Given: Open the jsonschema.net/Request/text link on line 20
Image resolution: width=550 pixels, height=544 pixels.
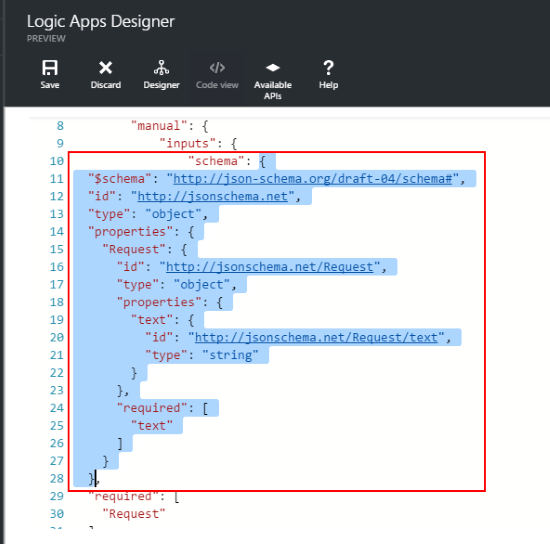Looking at the screenshot, I should 316,337.
